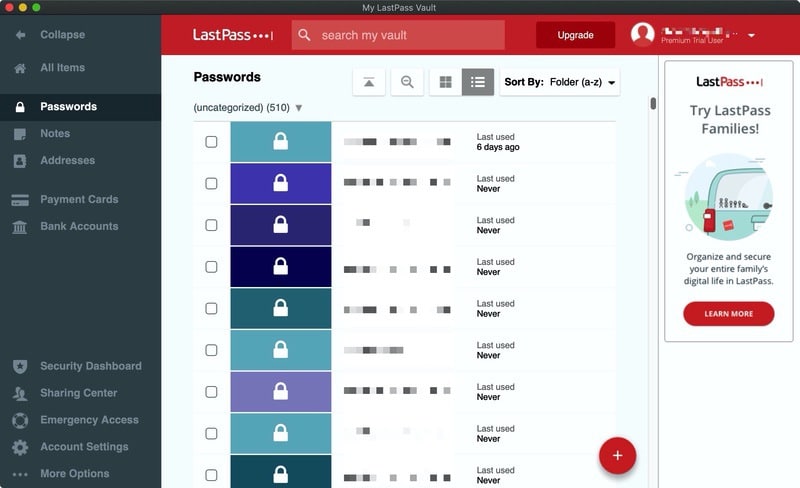Click the Addresses contact icon

(20, 161)
